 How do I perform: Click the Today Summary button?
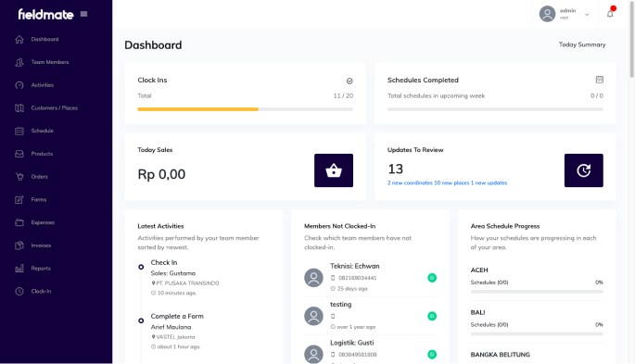(582, 44)
